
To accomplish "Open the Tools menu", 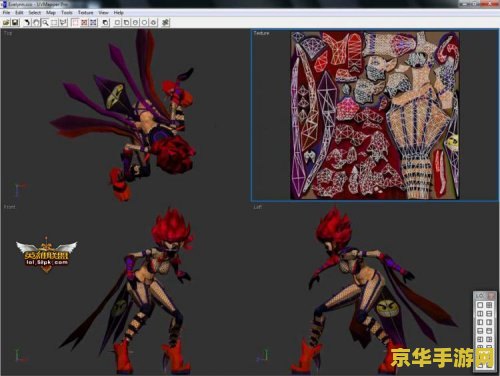I will pyautogui.click(x=67, y=13).
